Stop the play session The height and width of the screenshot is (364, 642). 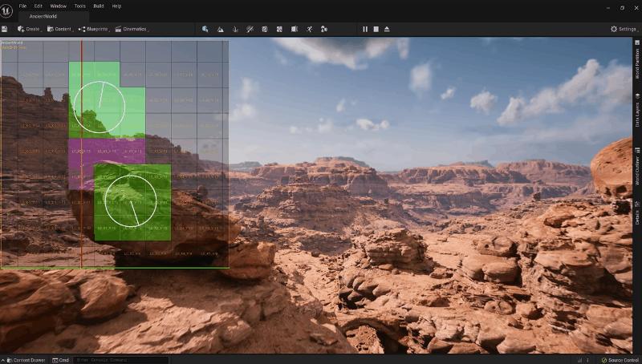(376, 29)
